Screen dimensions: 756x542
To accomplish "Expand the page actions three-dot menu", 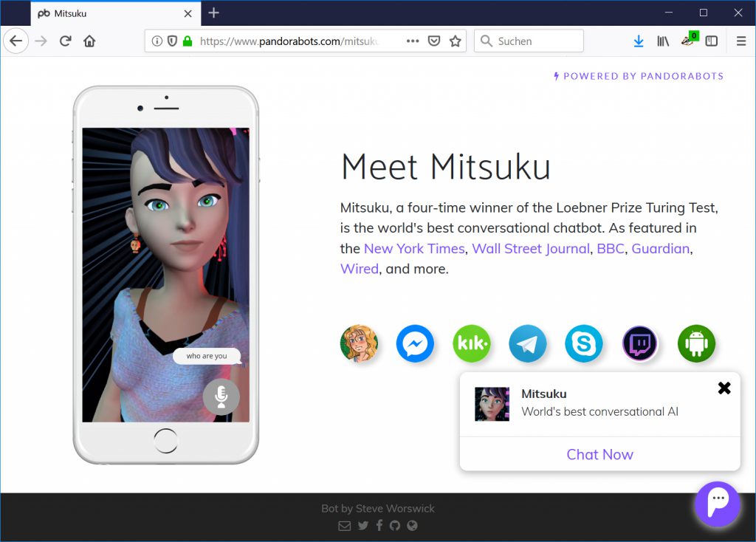I will (413, 41).
